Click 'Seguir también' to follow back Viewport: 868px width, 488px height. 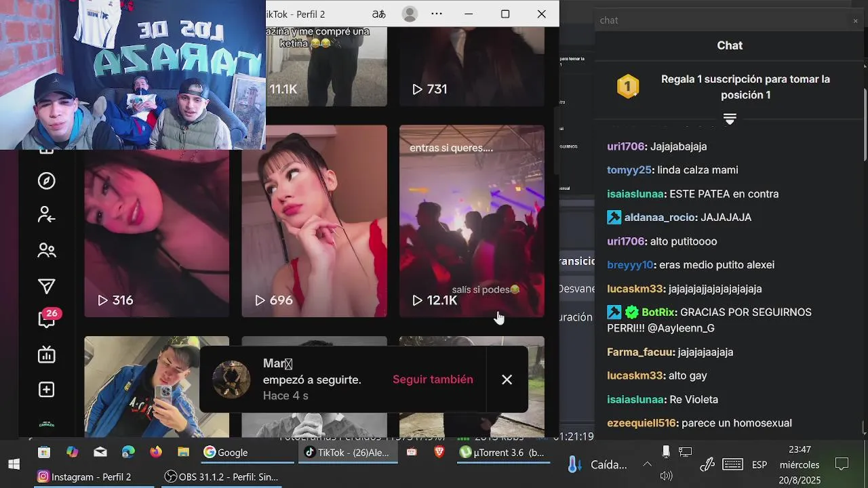[433, 380]
